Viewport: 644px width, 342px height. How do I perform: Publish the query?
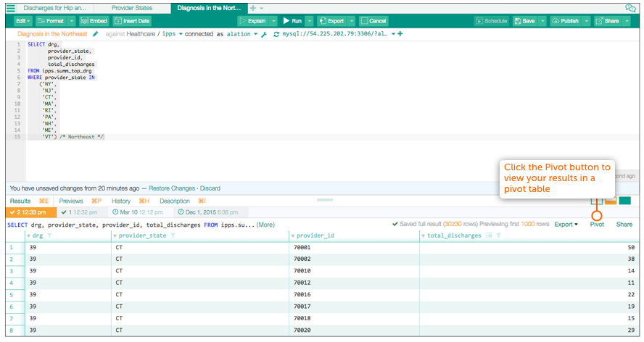pos(566,21)
